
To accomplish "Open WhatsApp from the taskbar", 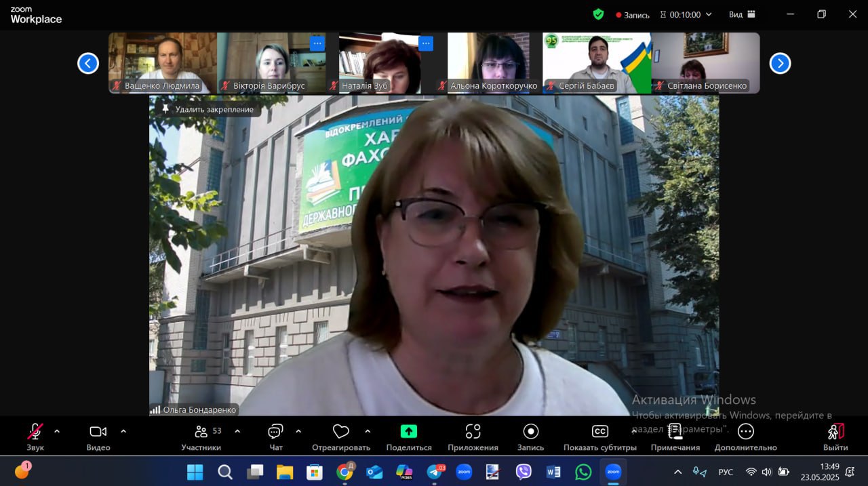I will pos(583,472).
